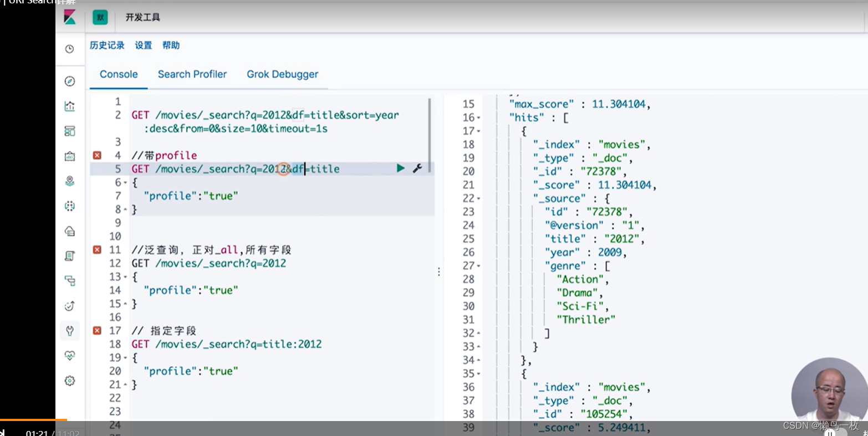The height and width of the screenshot is (436, 868).
Task: Click the 开发工具 breadcrumb
Action: point(142,17)
